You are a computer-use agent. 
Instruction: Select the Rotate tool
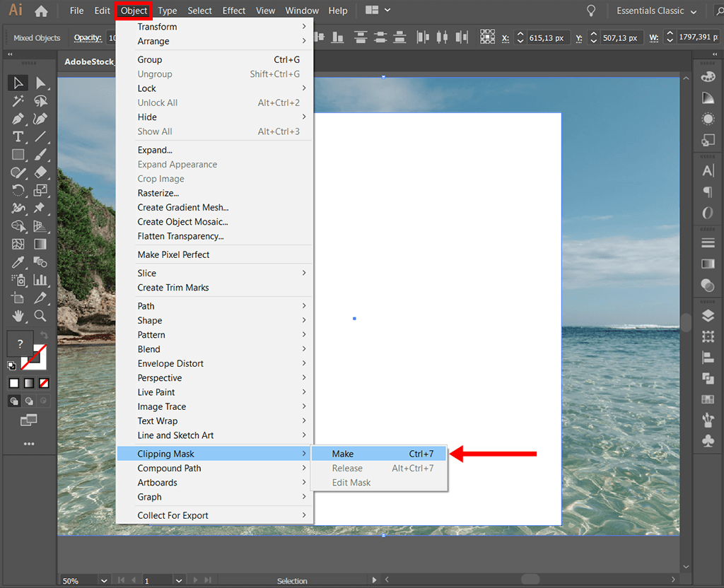tap(18, 190)
